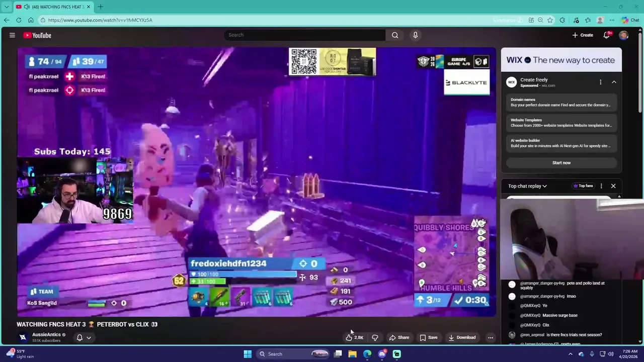Viewport: 644px width, 362px height.
Task: Go back in the browser
Action: 7,20
